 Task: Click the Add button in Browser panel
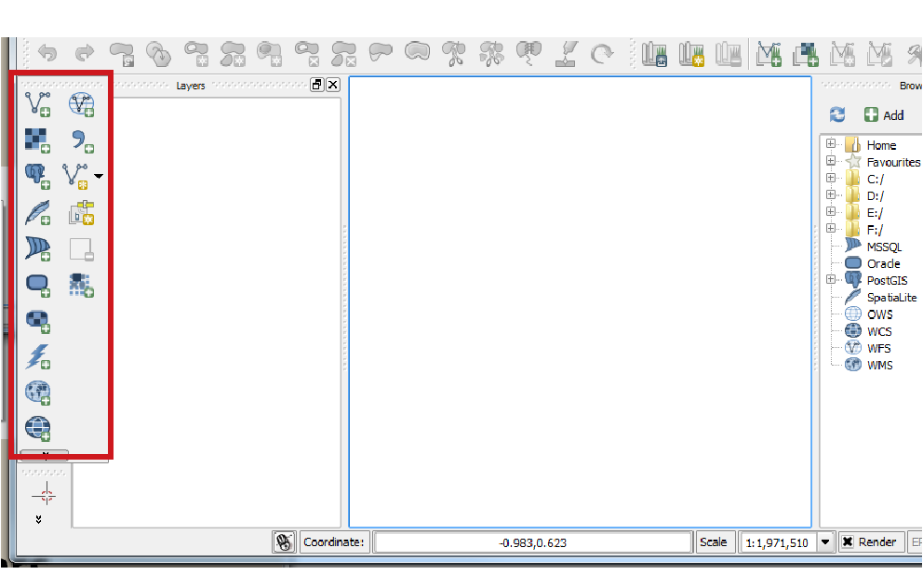pos(884,114)
